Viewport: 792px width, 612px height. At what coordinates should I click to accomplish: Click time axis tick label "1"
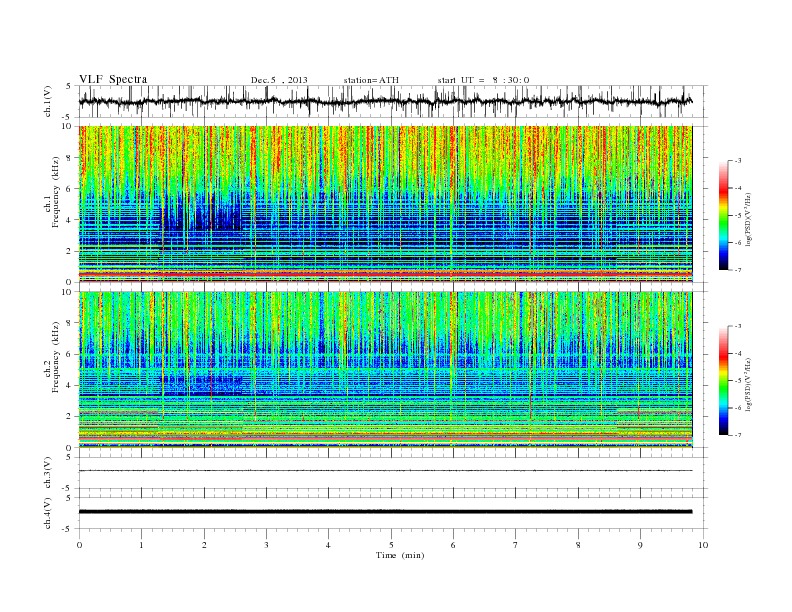pos(141,545)
